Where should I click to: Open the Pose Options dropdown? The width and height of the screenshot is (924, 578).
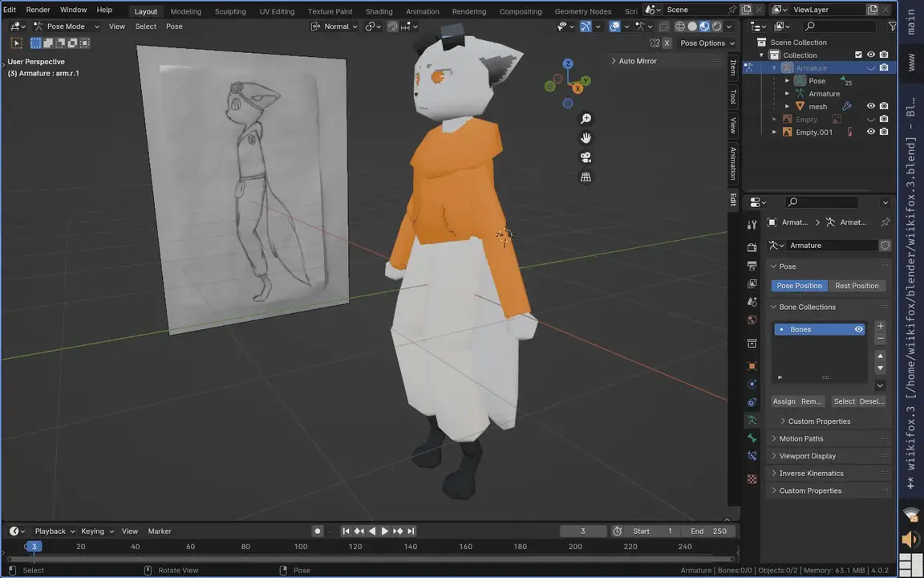coord(707,43)
